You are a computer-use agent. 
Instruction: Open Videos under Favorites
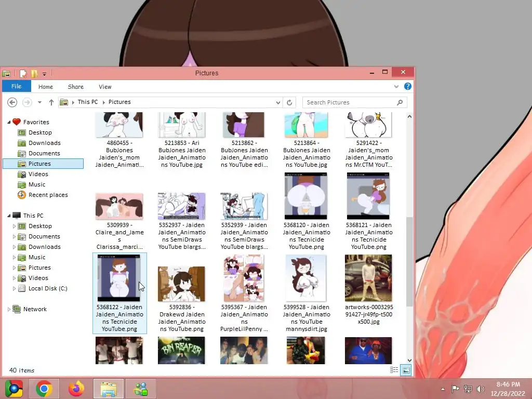(38, 174)
